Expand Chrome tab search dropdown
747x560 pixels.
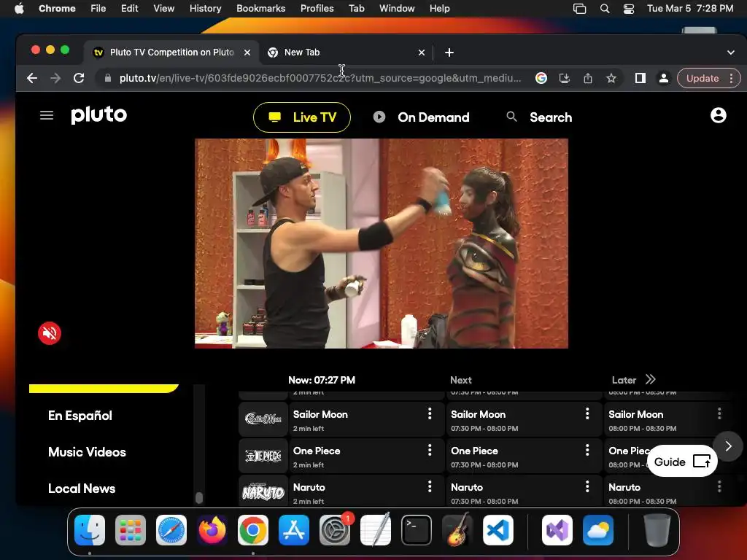[x=730, y=52]
